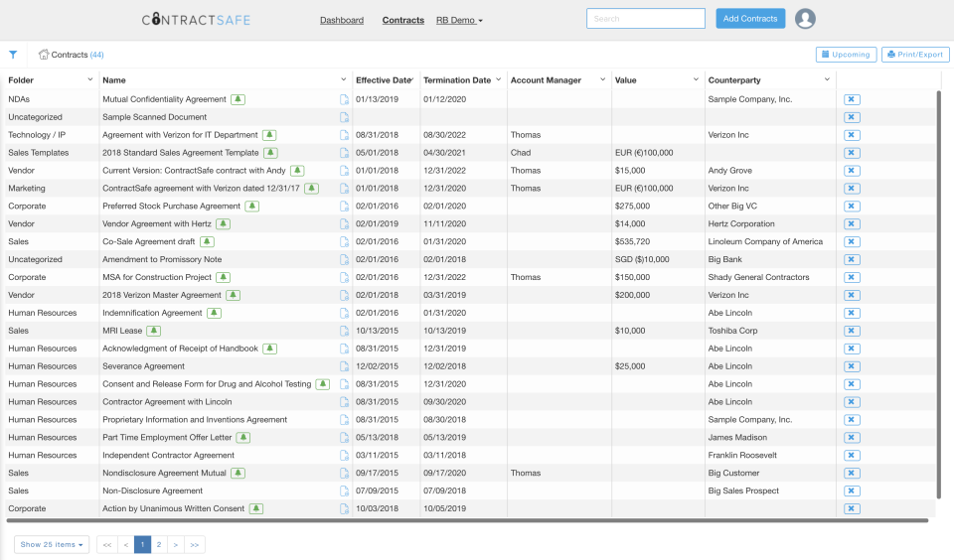Click bell icon on MSA for Construction Project
The width and height of the screenshot is (954, 560).
(224, 277)
